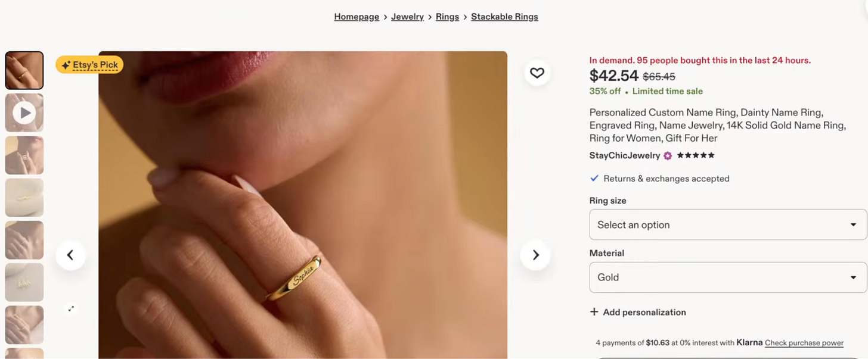Click the checkmark next to Returns & exchanges accepted
Image resolution: width=868 pixels, height=359 pixels.
coord(594,178)
